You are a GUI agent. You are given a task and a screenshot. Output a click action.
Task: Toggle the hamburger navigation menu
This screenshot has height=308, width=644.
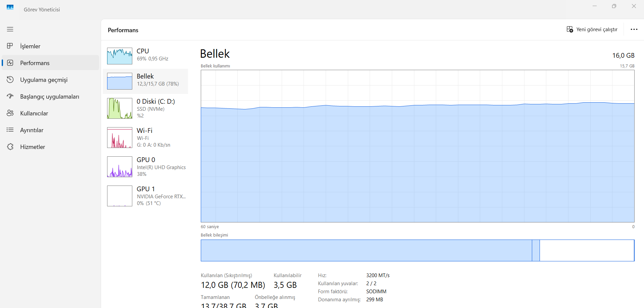10,29
